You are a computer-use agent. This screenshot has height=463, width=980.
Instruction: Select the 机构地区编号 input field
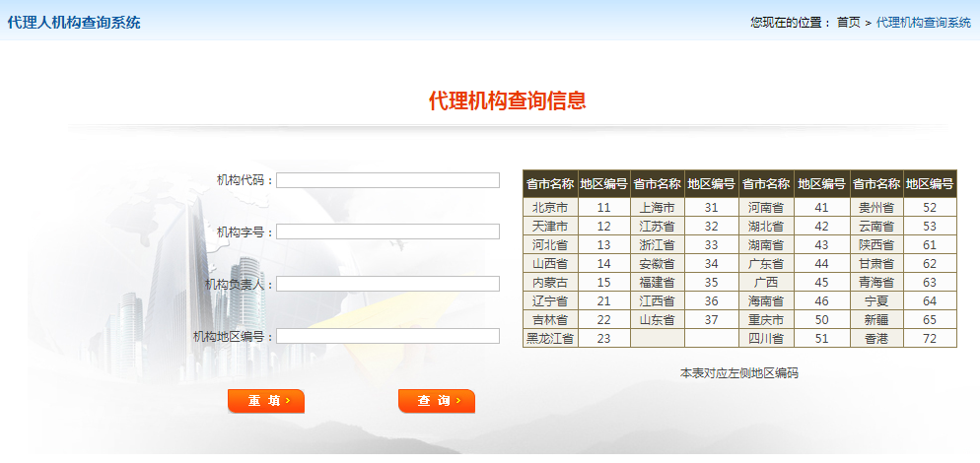tap(387, 336)
